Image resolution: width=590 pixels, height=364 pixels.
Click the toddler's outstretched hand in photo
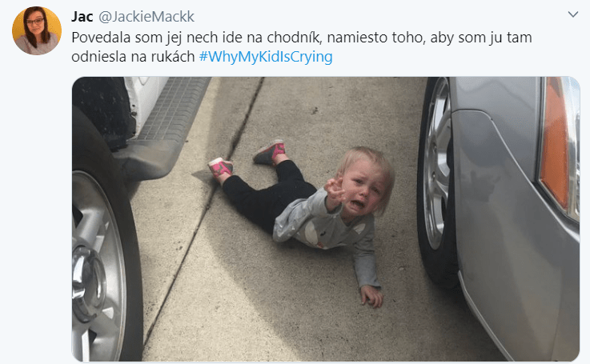[x=335, y=191]
